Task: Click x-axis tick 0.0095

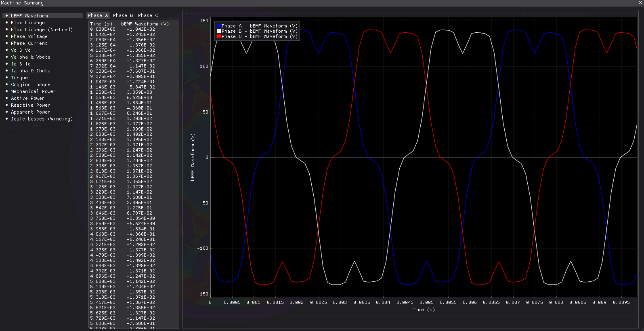Action: 621,302
